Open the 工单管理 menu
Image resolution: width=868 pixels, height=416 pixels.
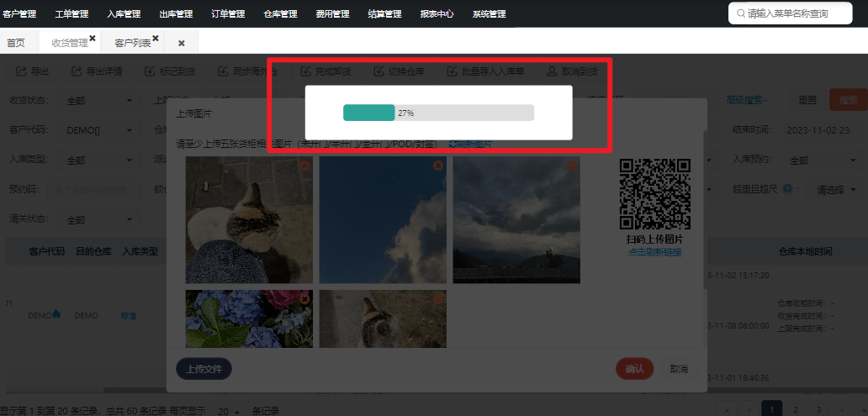click(72, 13)
